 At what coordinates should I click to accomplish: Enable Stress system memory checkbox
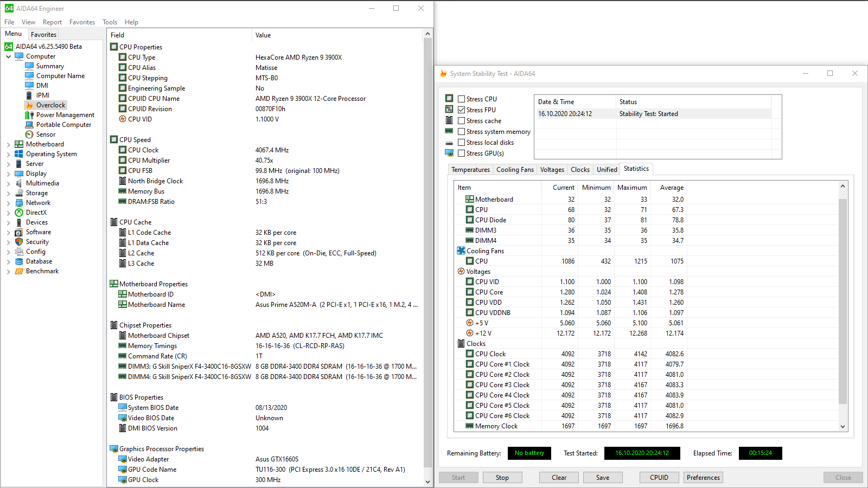[x=462, y=132]
